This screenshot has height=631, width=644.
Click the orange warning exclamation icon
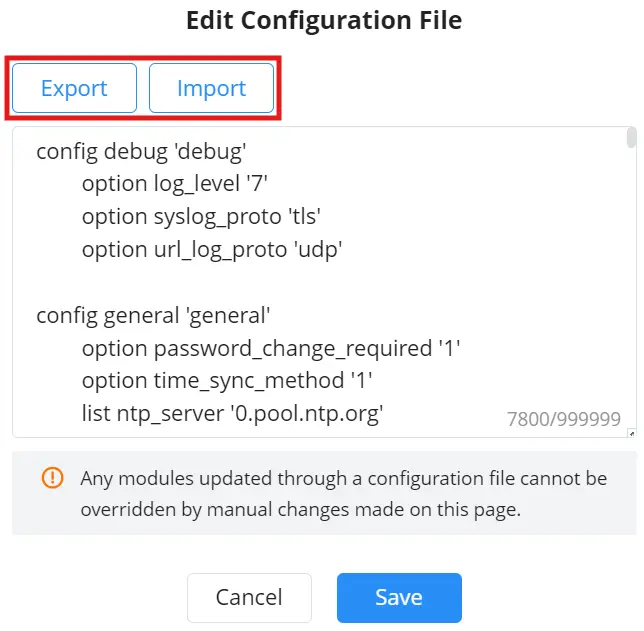coord(53,478)
